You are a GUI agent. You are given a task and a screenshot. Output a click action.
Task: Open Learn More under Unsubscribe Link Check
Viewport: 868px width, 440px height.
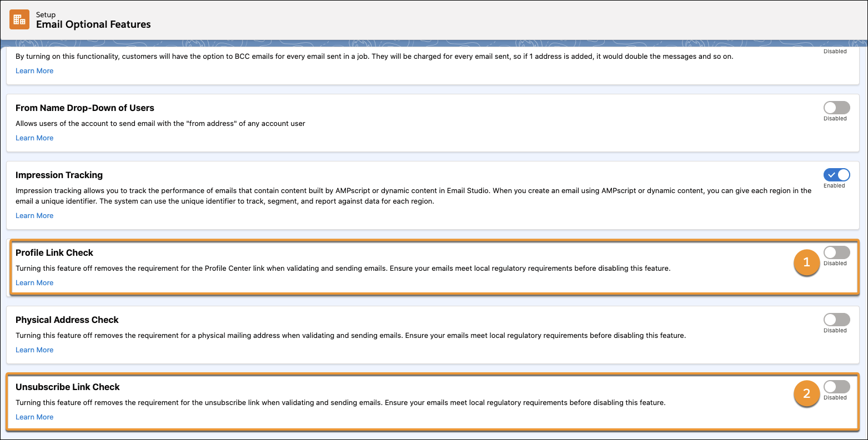tap(34, 417)
